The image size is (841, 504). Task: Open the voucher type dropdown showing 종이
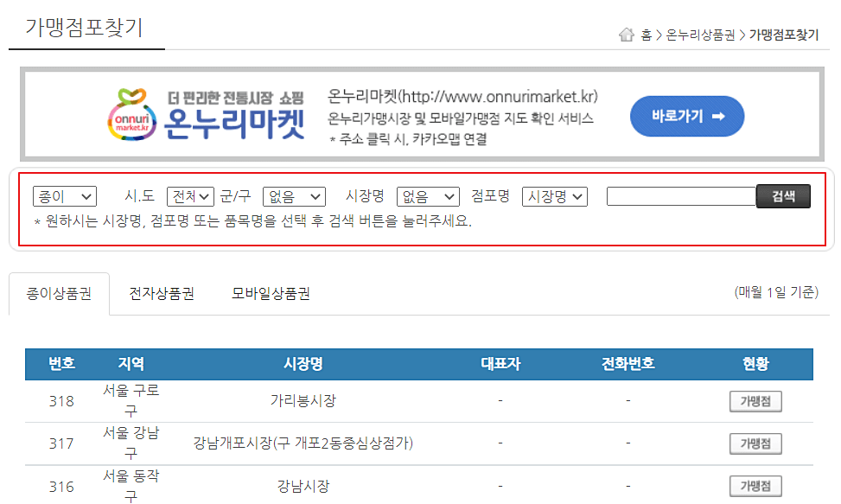(x=65, y=196)
